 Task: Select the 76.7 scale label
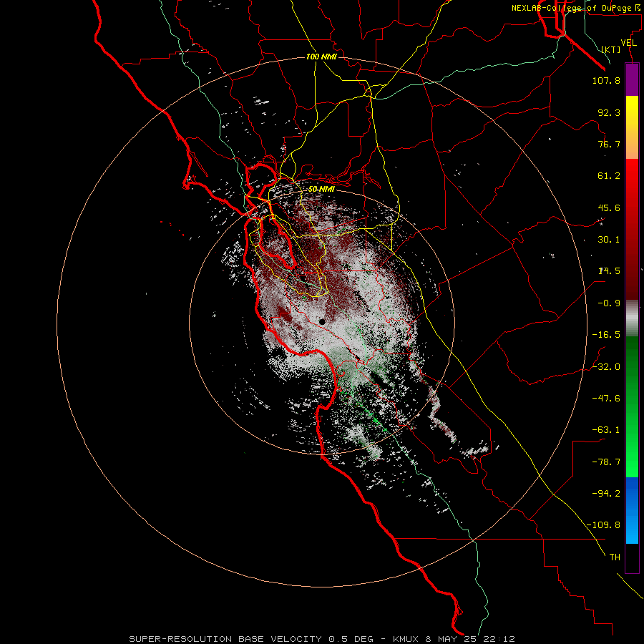coord(609,144)
